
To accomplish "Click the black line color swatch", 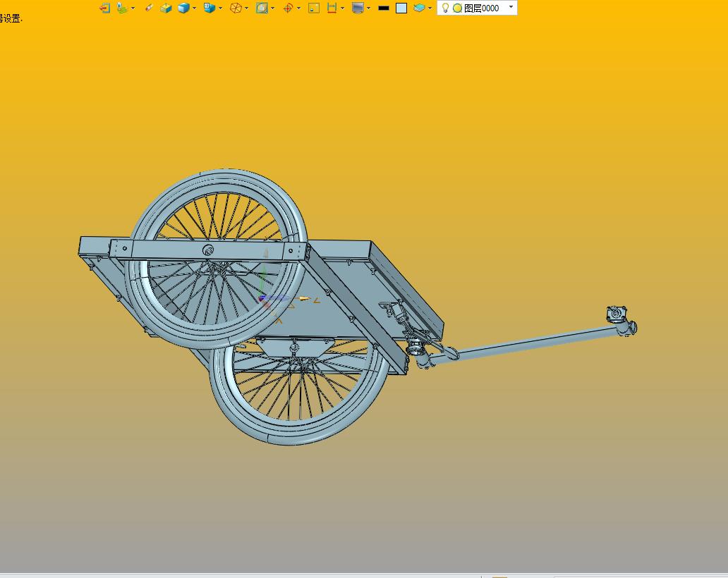I will 384,8.
